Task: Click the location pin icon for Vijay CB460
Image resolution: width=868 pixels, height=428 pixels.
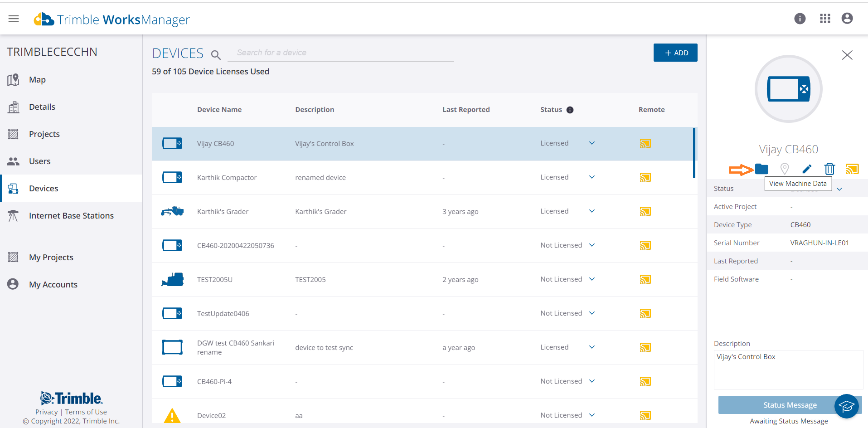Action: (785, 169)
